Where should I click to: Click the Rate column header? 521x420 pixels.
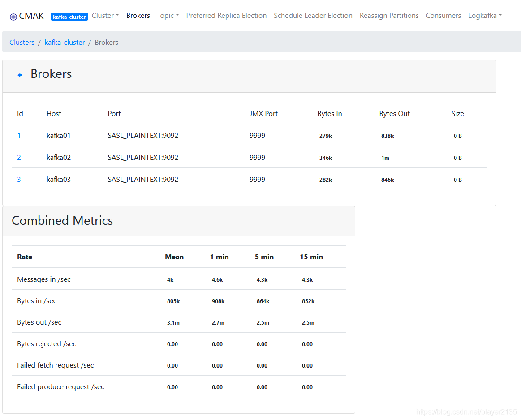[24, 257]
